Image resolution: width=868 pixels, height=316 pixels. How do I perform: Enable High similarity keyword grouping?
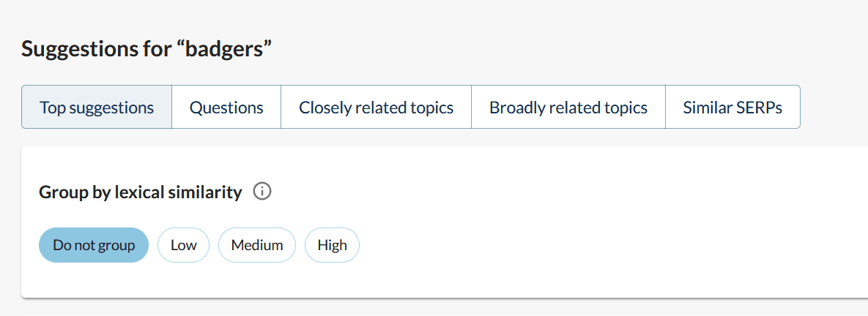click(332, 245)
